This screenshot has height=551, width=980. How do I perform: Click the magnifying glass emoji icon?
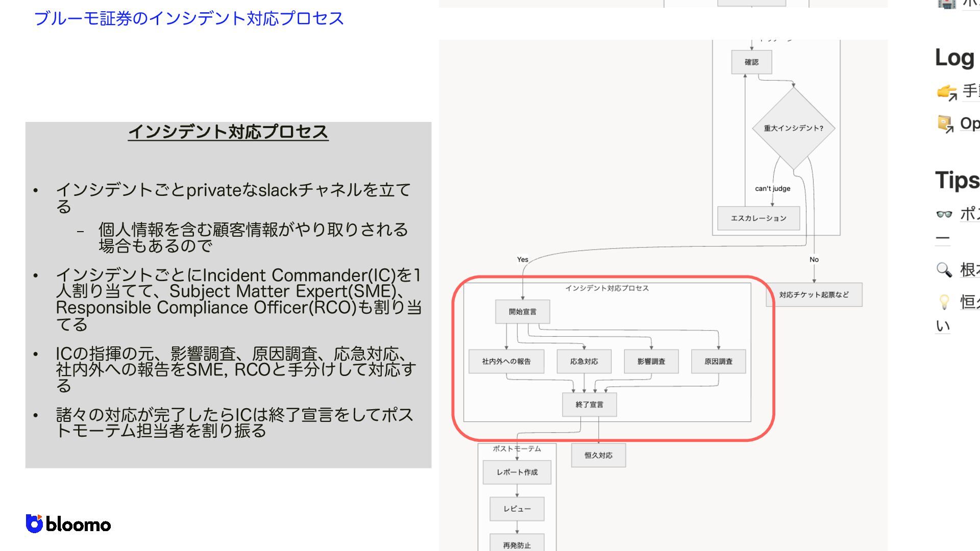(944, 269)
